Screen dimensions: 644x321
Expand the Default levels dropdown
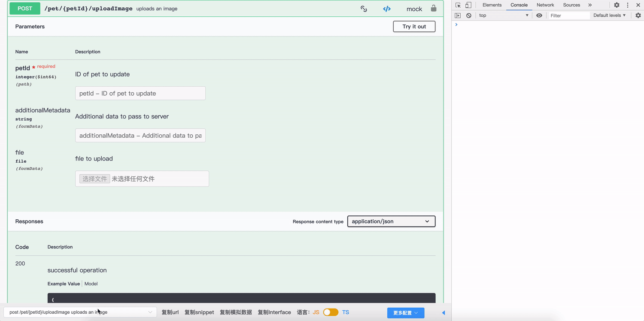[x=609, y=15]
